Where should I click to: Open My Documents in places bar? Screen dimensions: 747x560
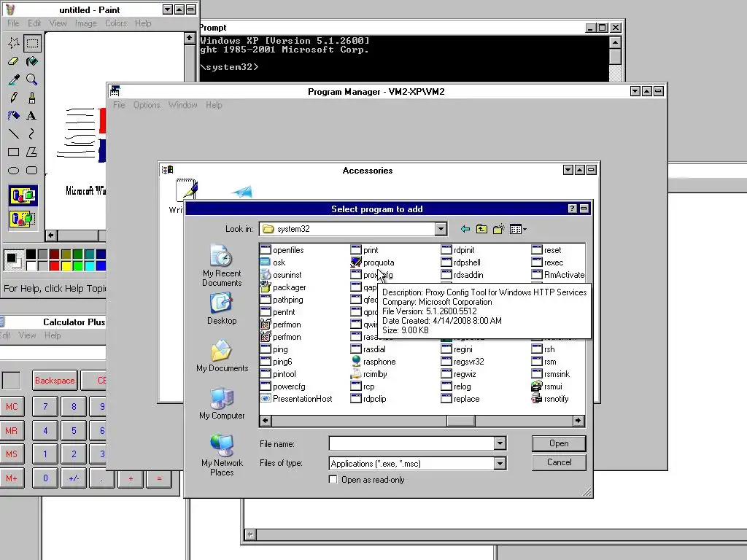(x=222, y=356)
